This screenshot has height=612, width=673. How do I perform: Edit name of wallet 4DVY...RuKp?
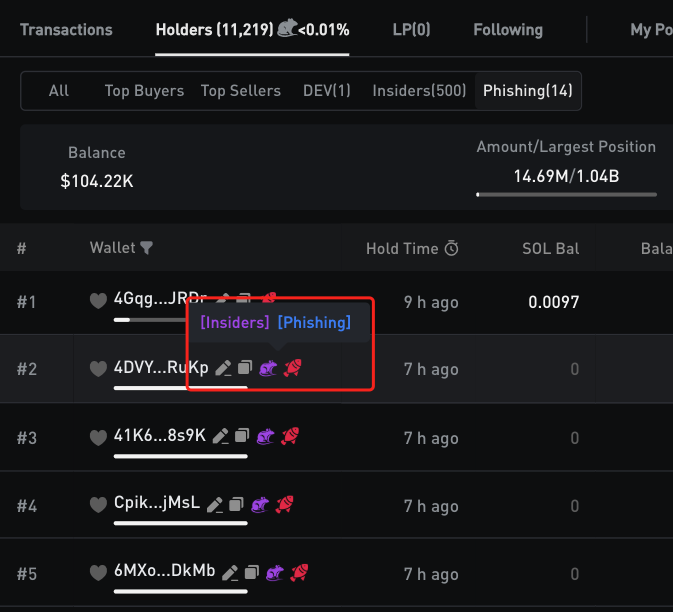coord(224,369)
